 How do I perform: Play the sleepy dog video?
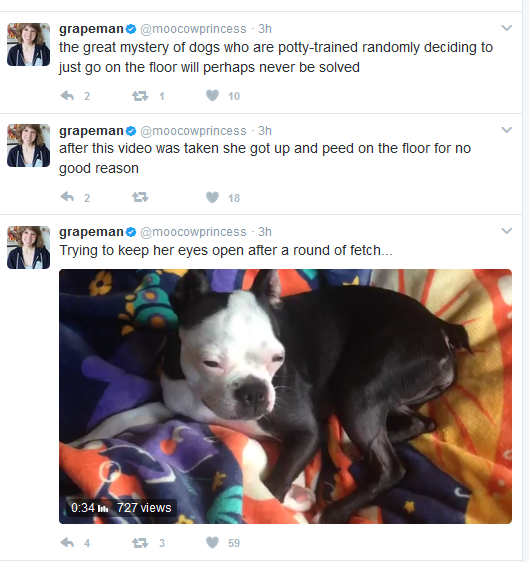tap(285, 396)
